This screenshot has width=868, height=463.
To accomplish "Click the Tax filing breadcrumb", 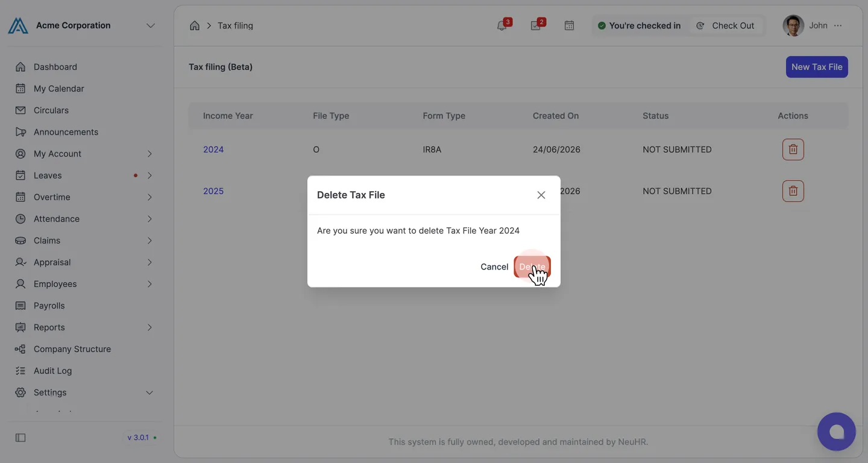I will click(235, 25).
